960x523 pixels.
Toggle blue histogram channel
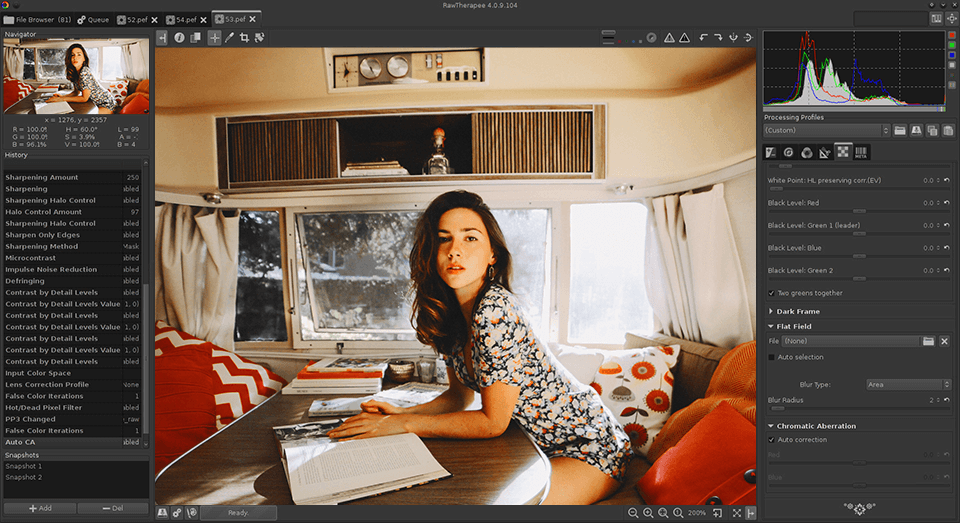click(951, 55)
